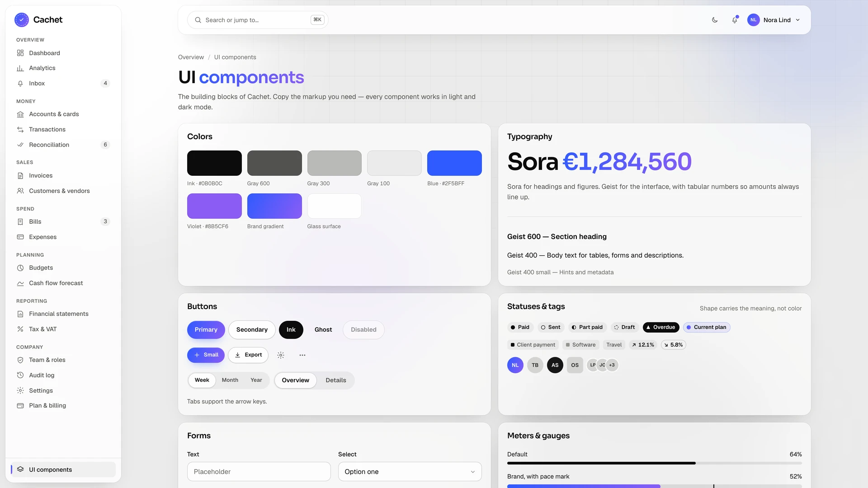The height and width of the screenshot is (488, 868).
Task: Click the Current plan tag
Action: click(x=707, y=327)
